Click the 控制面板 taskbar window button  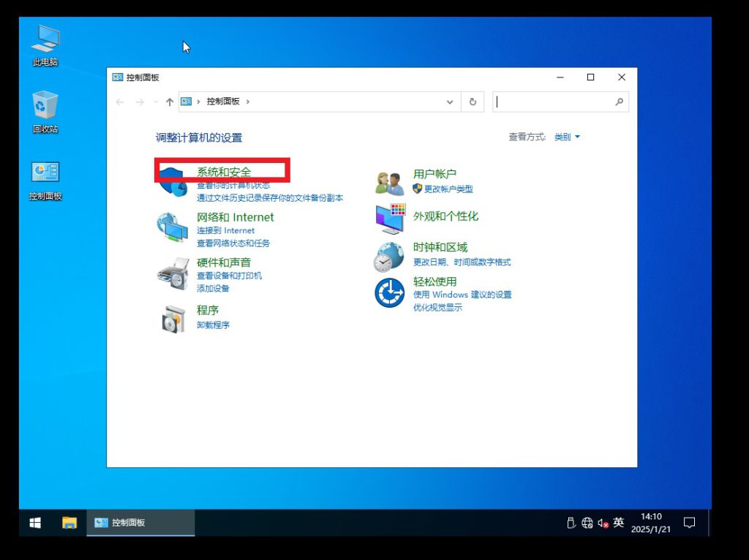click(141, 523)
